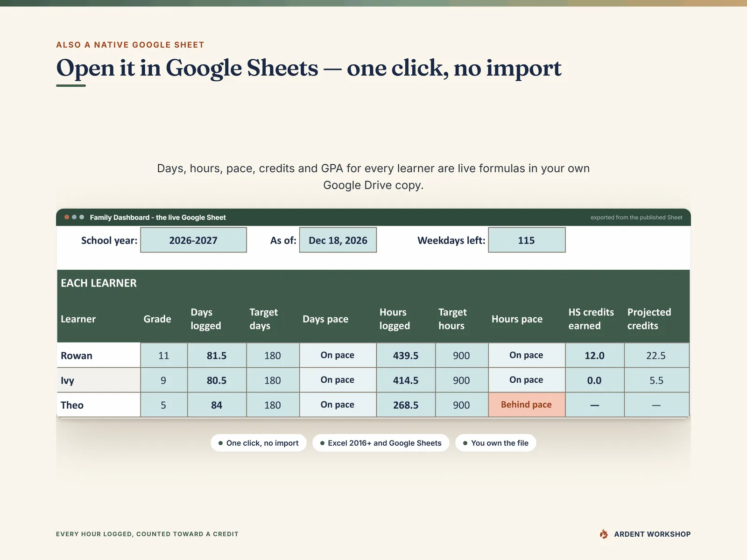The height and width of the screenshot is (560, 747).
Task: Click the 'HS credits earned' column header
Action: click(x=591, y=319)
